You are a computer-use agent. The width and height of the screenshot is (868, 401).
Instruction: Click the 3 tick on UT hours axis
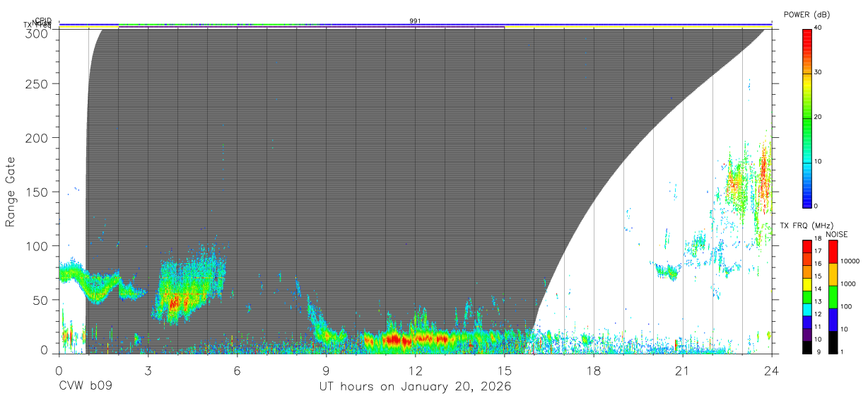tap(148, 370)
